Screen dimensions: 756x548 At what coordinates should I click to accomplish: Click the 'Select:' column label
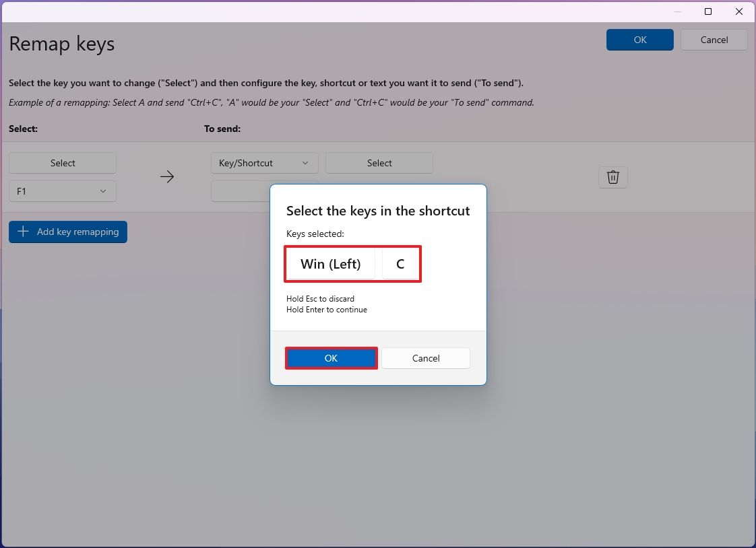23,129
